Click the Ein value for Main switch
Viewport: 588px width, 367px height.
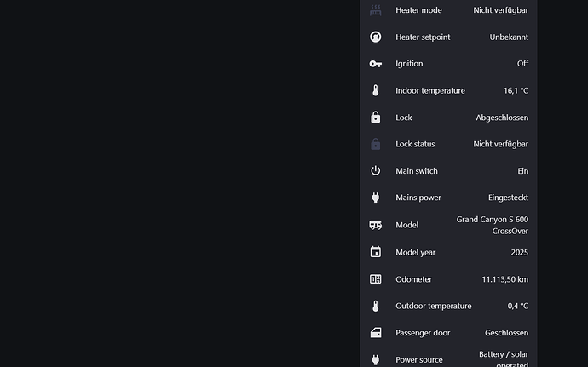523,171
